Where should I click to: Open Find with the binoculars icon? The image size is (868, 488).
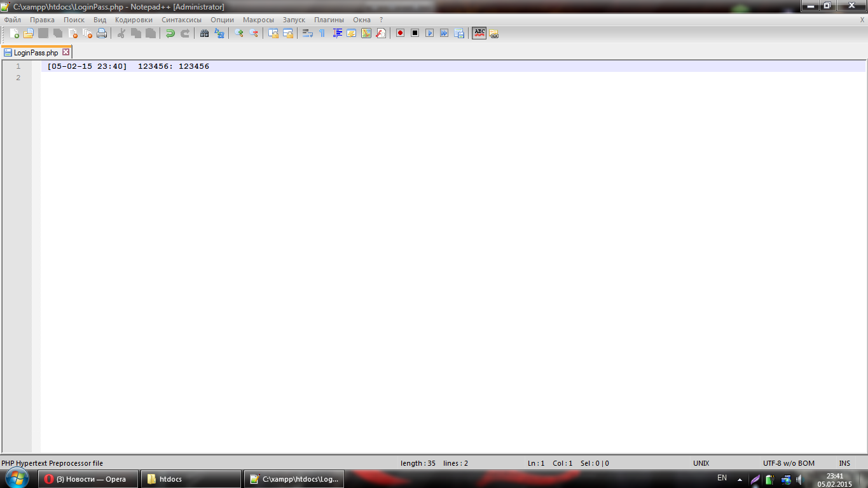(204, 33)
